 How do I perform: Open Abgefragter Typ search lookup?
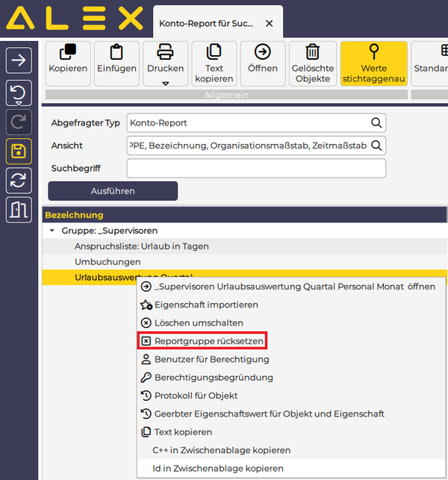point(376,122)
